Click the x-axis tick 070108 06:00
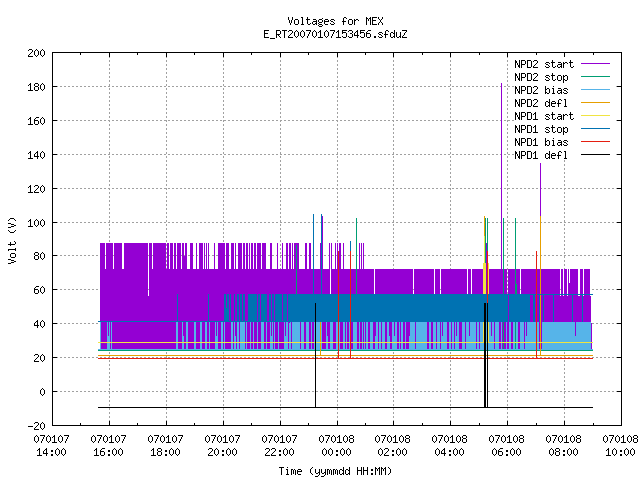 coord(507,446)
